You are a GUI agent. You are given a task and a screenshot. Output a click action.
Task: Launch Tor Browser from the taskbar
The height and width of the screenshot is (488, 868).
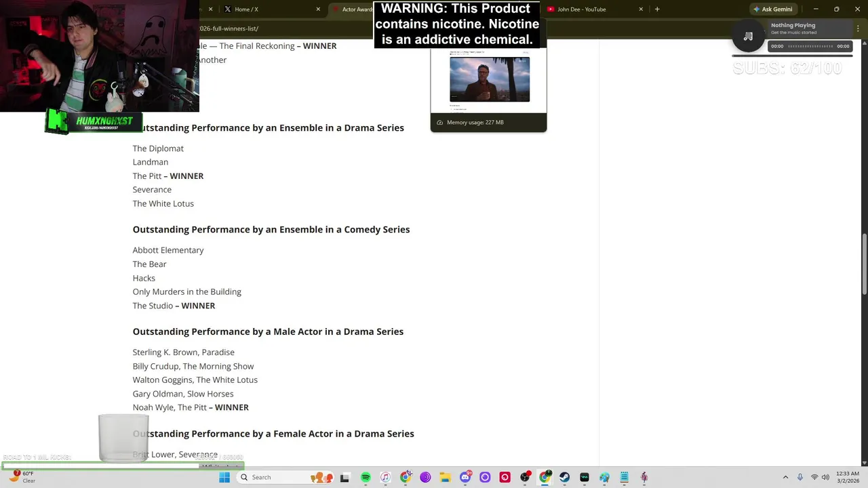tap(425, 477)
